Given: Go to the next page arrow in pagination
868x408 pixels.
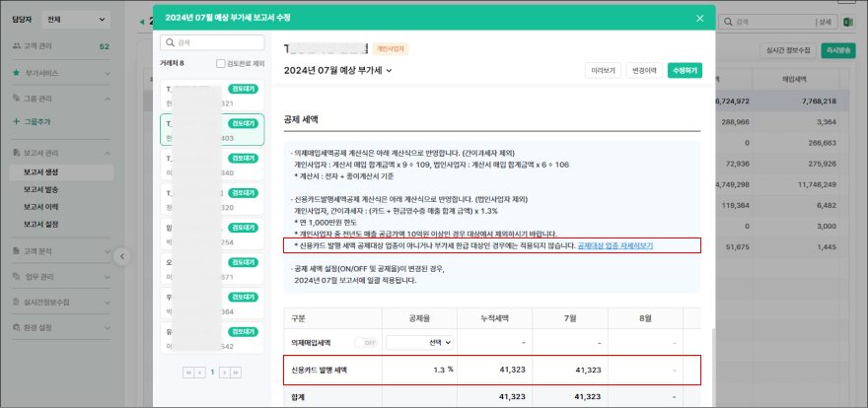Looking at the screenshot, I should click(224, 373).
